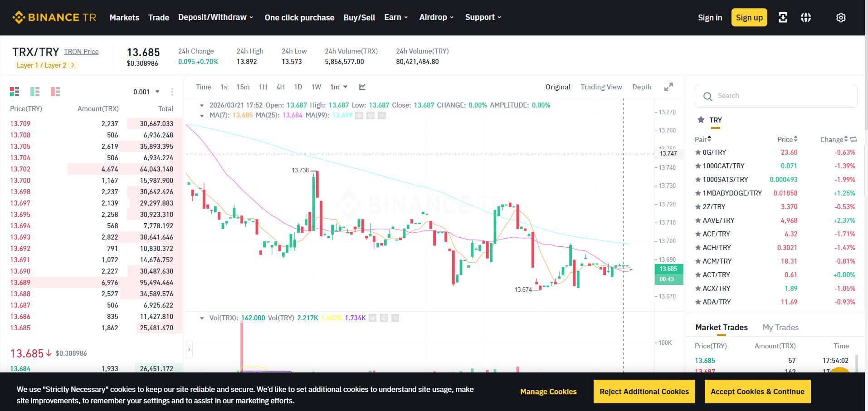Open the Deposit/Withdraw menu
Viewport: 868px width, 411px height.
click(215, 17)
